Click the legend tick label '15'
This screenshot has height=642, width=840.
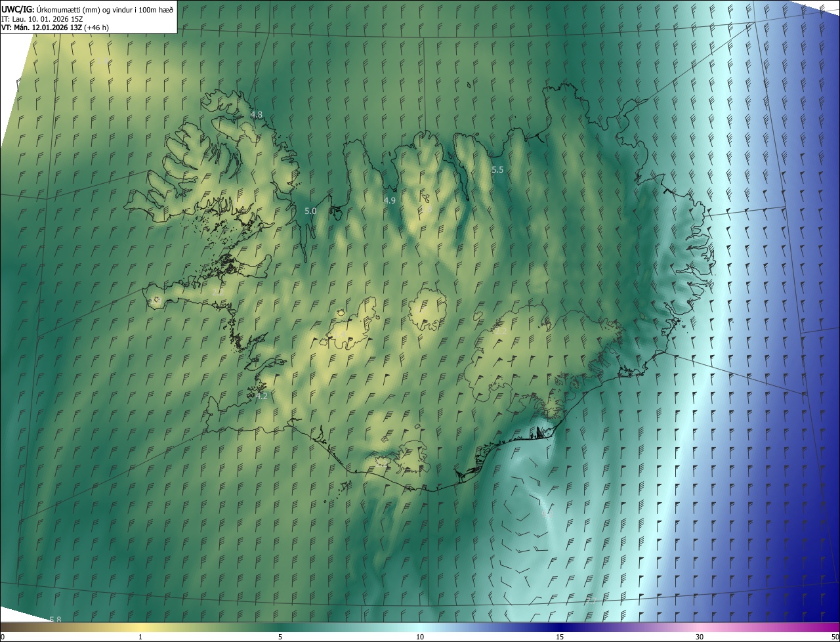560,637
